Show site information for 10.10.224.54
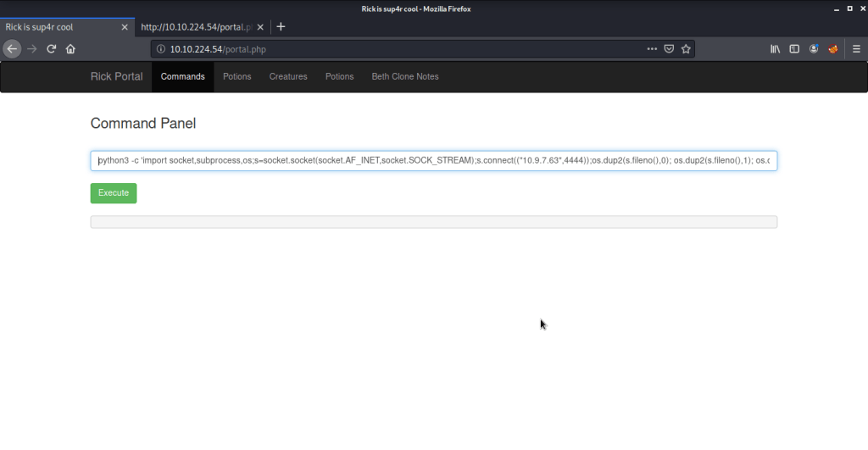The height and width of the screenshot is (450, 868). click(x=161, y=49)
